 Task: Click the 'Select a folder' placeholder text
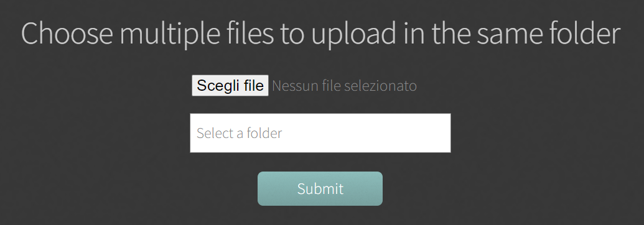pos(240,133)
